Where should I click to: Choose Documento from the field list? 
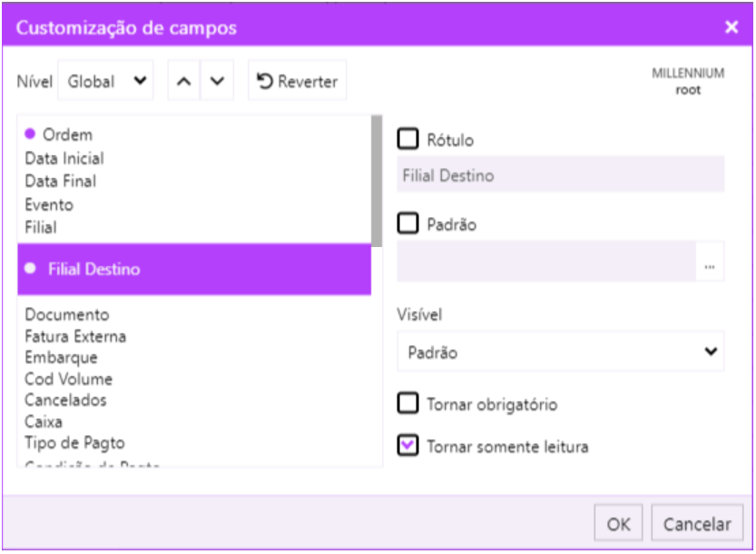coord(67,315)
